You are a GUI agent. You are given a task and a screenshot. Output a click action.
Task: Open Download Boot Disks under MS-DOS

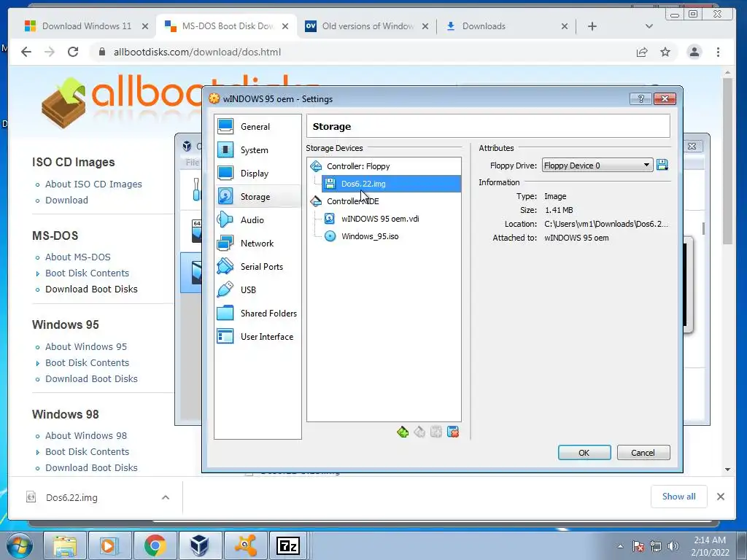91,289
